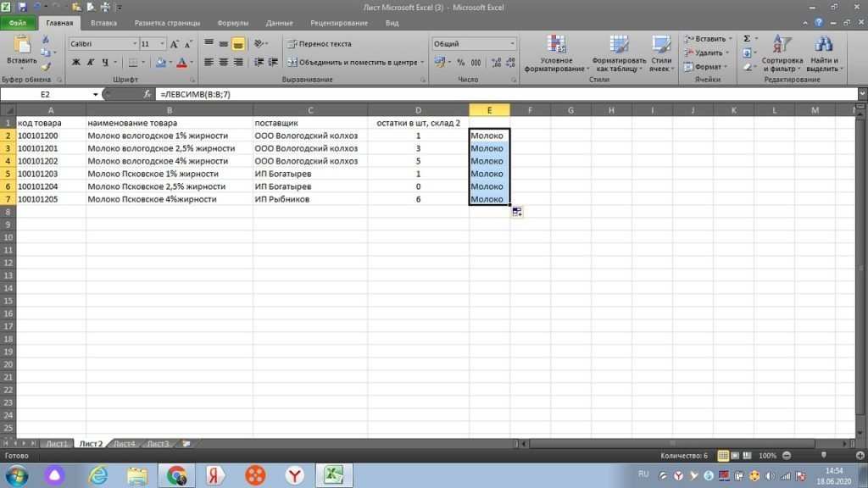Click Windows Start button on taskbar
868x488 pixels.
pyautogui.click(x=17, y=475)
